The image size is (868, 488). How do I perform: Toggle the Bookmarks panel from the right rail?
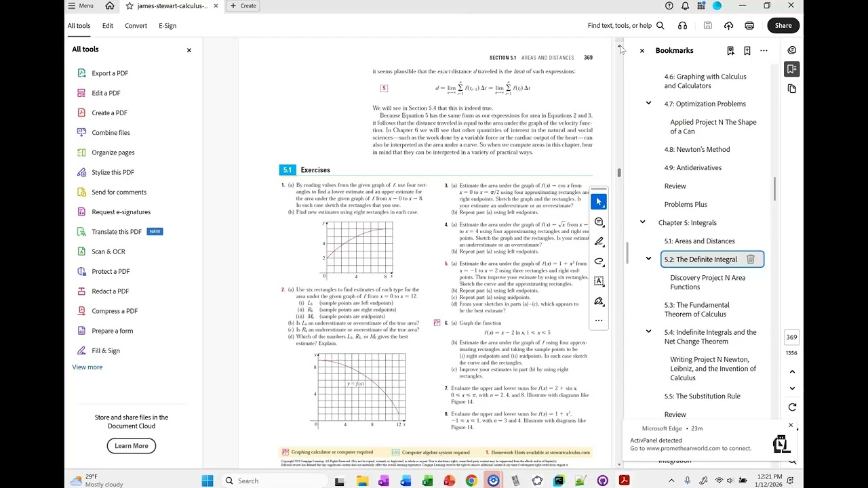pyautogui.click(x=791, y=69)
